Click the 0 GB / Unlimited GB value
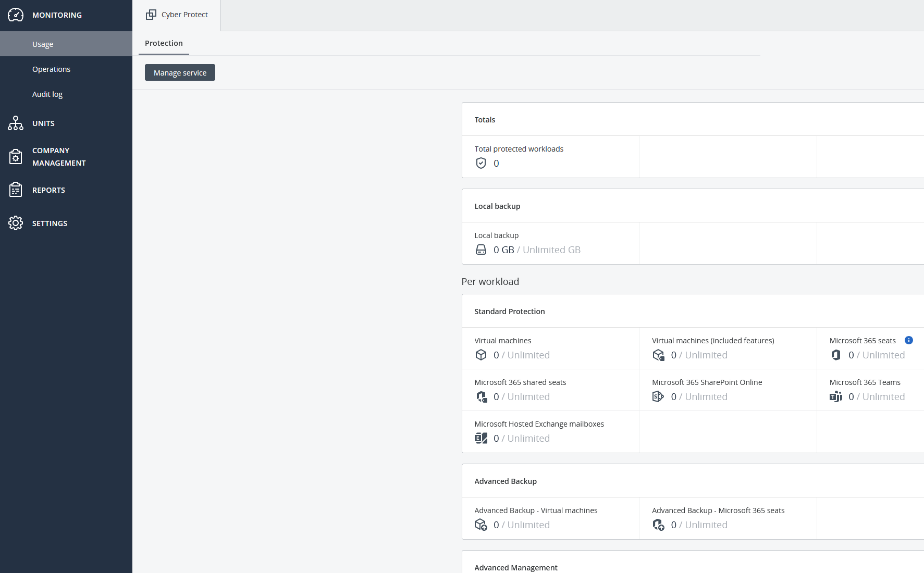The image size is (924, 573). pos(537,250)
